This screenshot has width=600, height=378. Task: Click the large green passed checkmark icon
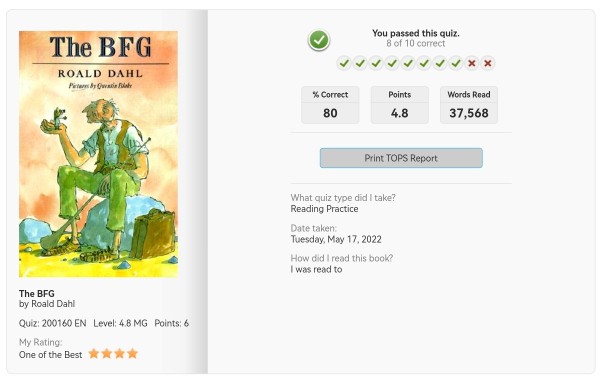[x=319, y=40]
